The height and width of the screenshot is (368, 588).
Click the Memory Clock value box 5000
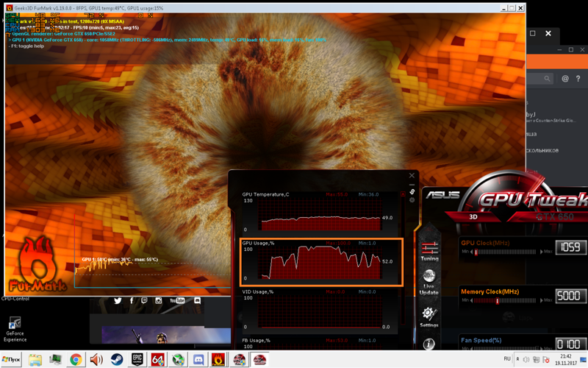[570, 296]
